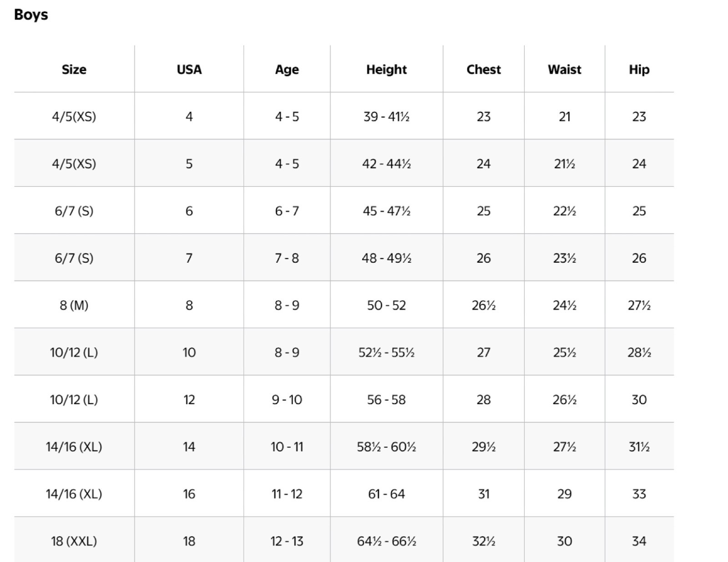Screen dimensions: 728x562
Task: Select the age cell reading 6 - 7
Action: point(287,211)
